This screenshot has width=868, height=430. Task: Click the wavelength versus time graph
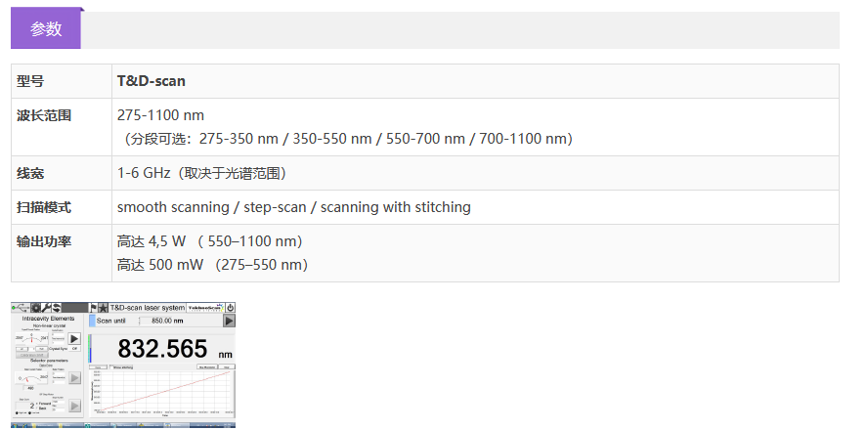pos(164,391)
